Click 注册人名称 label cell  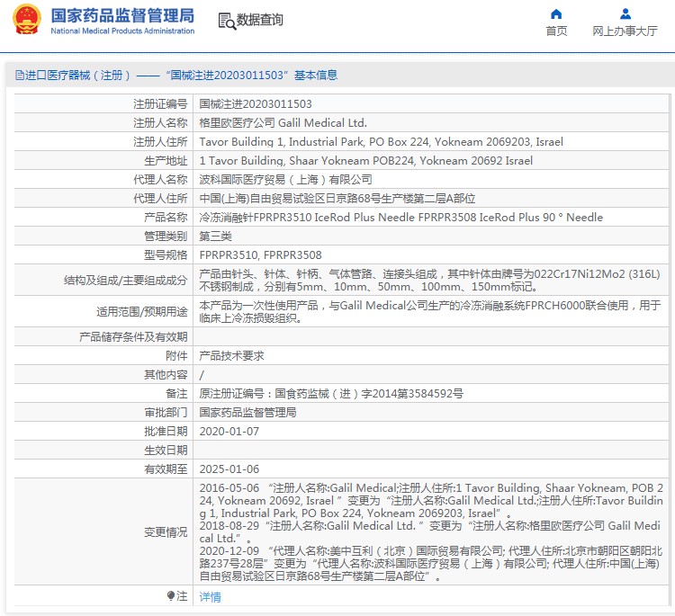tap(103, 123)
